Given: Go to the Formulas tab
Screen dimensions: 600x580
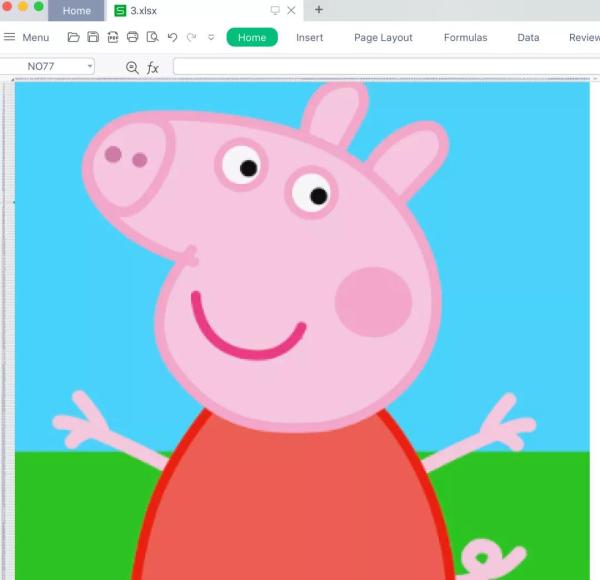Looking at the screenshot, I should point(465,37).
